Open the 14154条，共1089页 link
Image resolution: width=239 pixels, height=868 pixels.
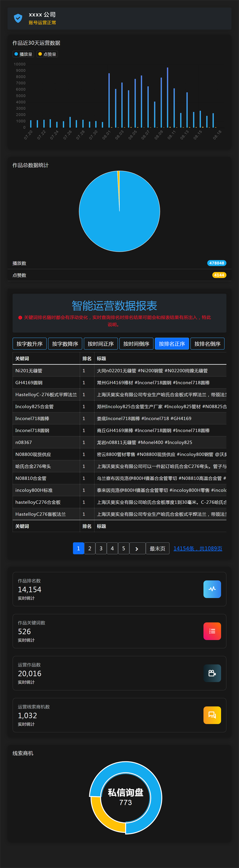(197, 548)
